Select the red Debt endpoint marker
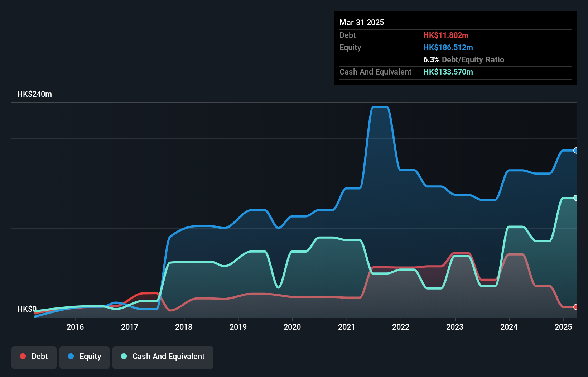588x377 pixels. [575, 307]
